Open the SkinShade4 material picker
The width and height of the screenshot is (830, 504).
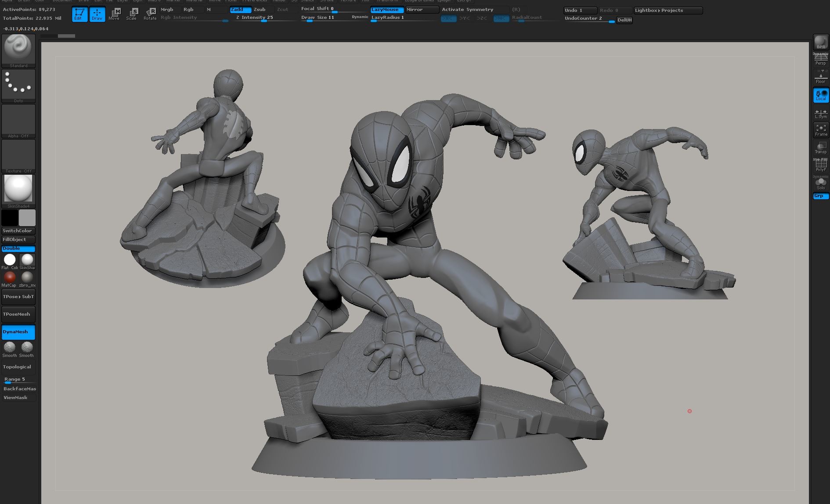[x=18, y=191]
